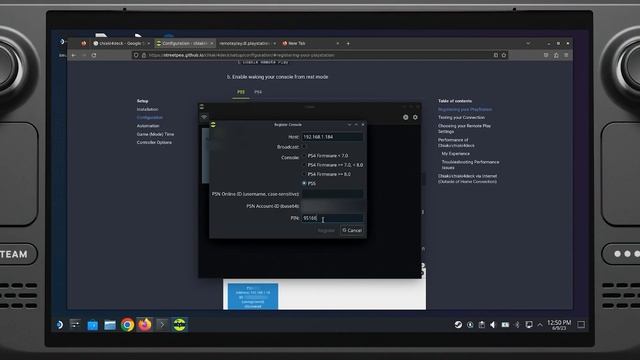Click the Register button
This screenshot has height=360, width=640.
tap(326, 230)
